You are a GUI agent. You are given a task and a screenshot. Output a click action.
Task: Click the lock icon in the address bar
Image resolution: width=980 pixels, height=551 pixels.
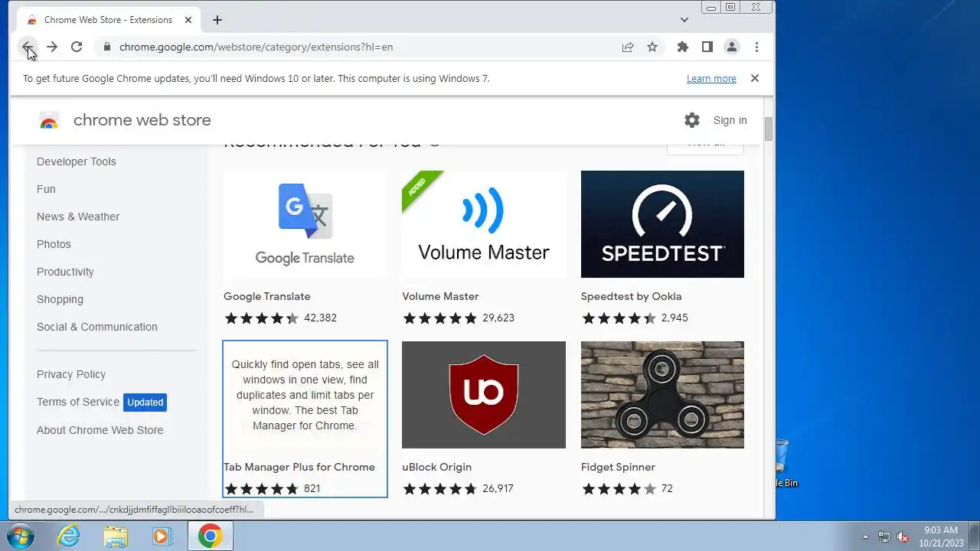pyautogui.click(x=106, y=47)
